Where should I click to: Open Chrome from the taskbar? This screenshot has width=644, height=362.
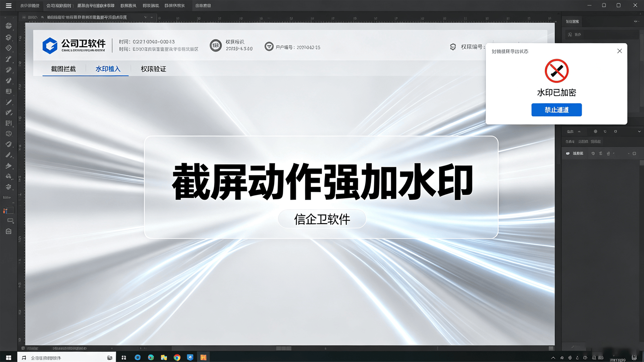point(177,358)
